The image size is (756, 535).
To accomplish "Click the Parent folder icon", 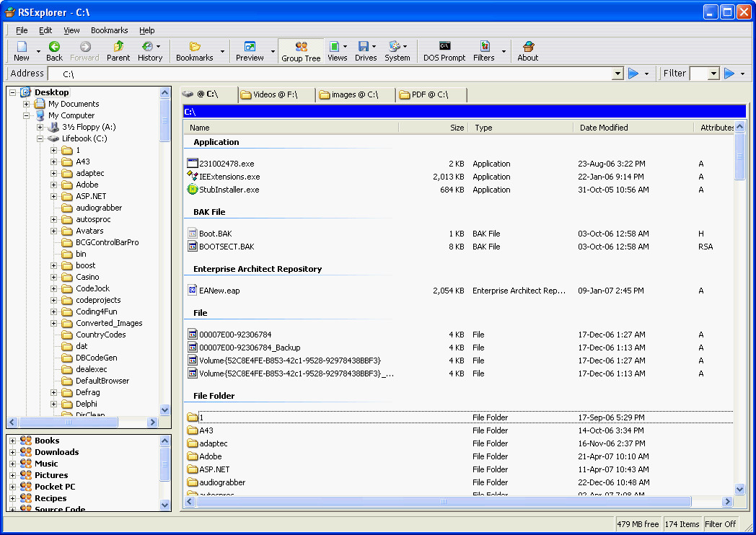I will [118, 46].
